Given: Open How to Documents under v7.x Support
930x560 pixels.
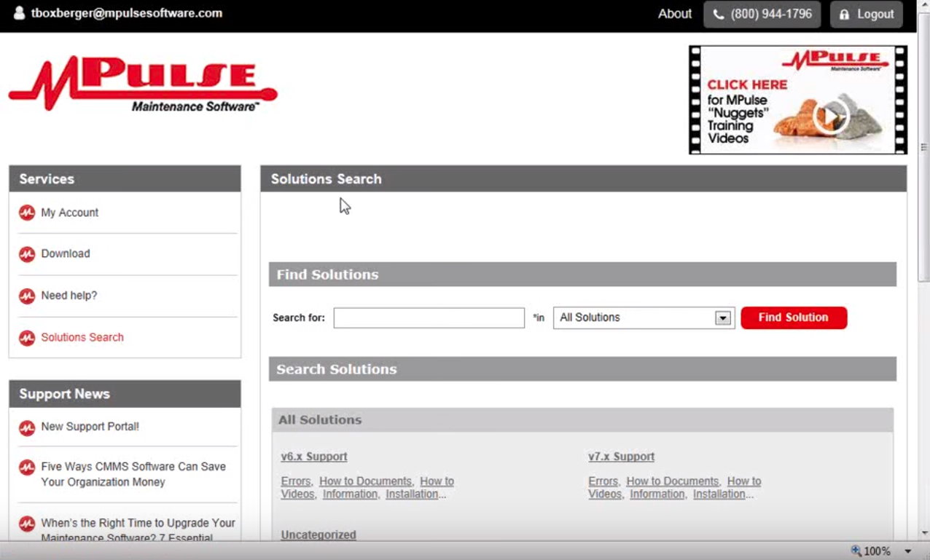Looking at the screenshot, I should pyautogui.click(x=673, y=481).
